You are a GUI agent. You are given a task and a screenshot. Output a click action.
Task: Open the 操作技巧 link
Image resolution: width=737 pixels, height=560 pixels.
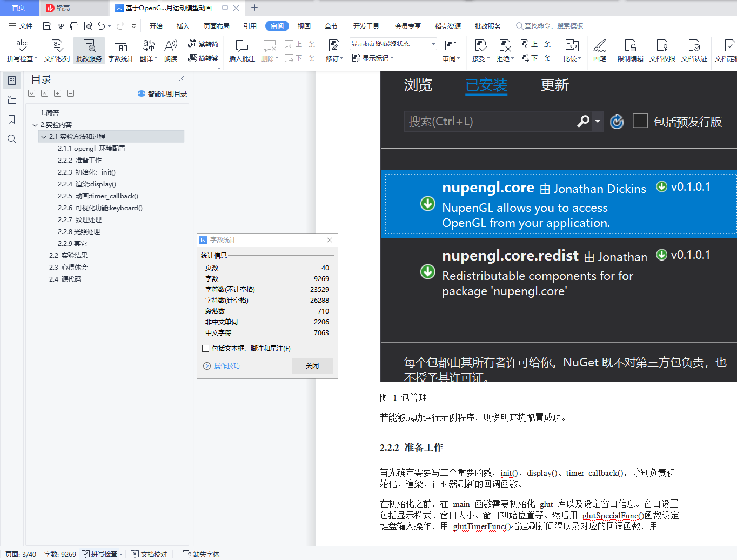(x=222, y=366)
